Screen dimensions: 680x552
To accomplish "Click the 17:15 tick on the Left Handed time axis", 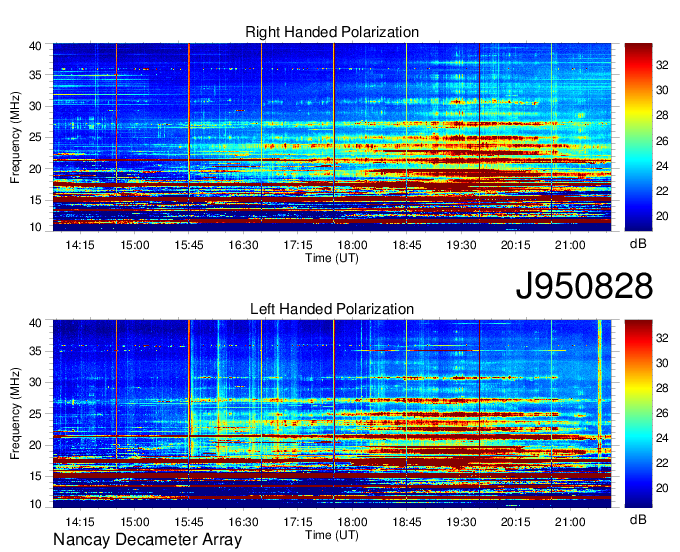I will 298,522.
